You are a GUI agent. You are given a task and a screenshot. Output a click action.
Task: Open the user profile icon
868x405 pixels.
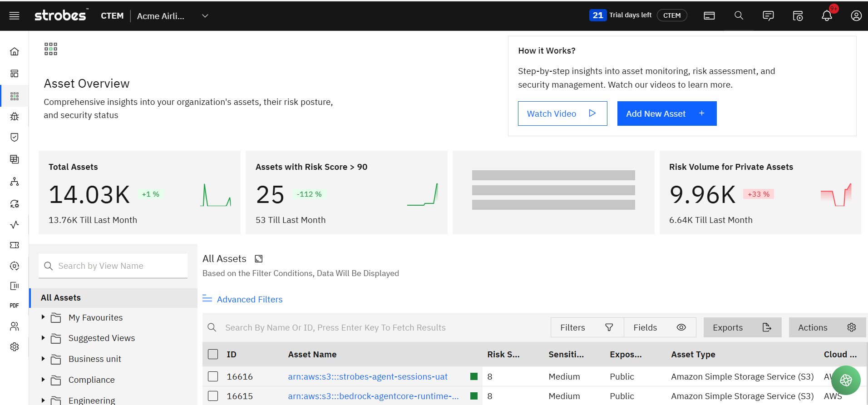click(x=856, y=16)
